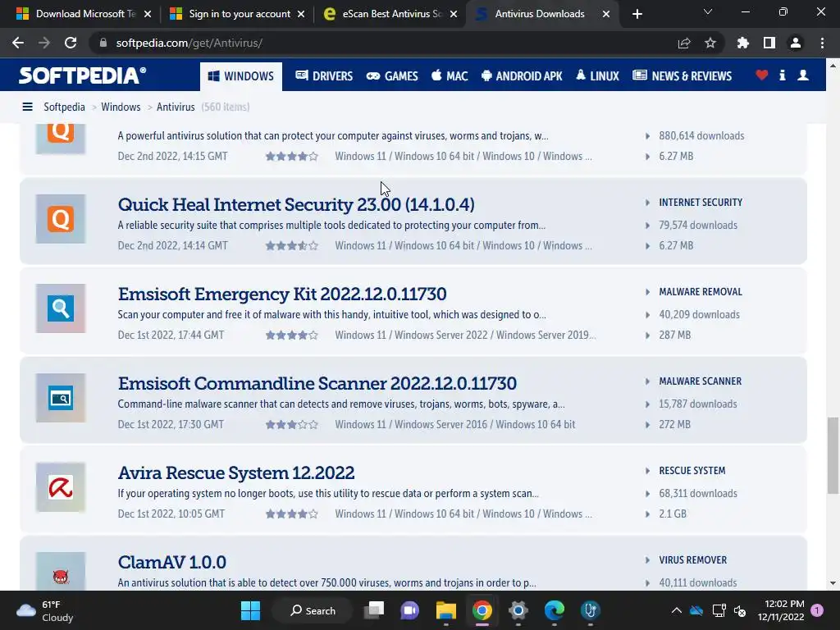
Task: Open Emsisoft Commandline Scanner link
Action: coord(317,384)
